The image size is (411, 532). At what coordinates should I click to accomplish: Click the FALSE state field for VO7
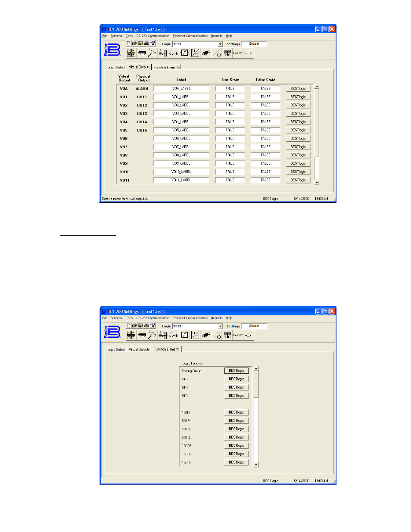coord(265,147)
